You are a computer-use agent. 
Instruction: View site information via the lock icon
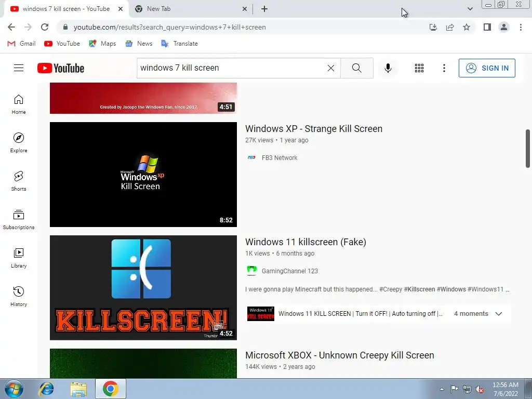[65, 27]
